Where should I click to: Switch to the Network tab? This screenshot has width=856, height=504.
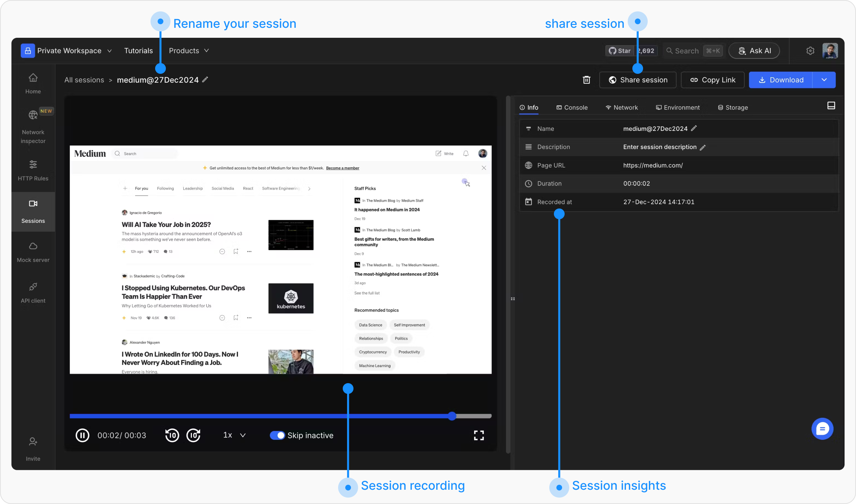pos(622,107)
